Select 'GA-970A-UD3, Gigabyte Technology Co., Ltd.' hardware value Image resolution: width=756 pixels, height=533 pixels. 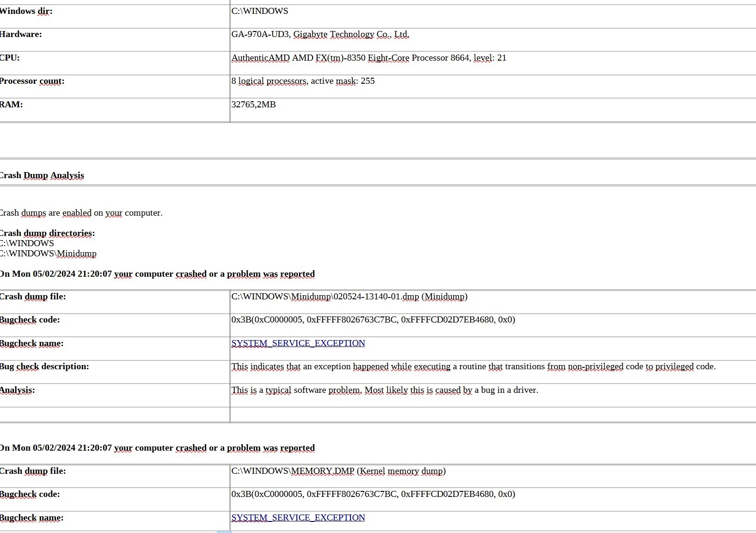coord(320,34)
